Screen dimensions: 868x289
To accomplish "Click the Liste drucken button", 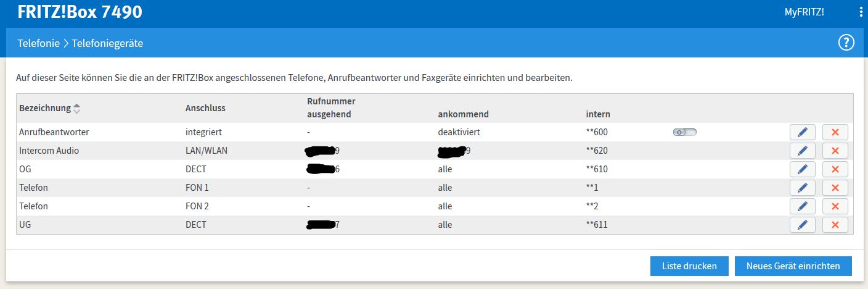I will point(689,266).
